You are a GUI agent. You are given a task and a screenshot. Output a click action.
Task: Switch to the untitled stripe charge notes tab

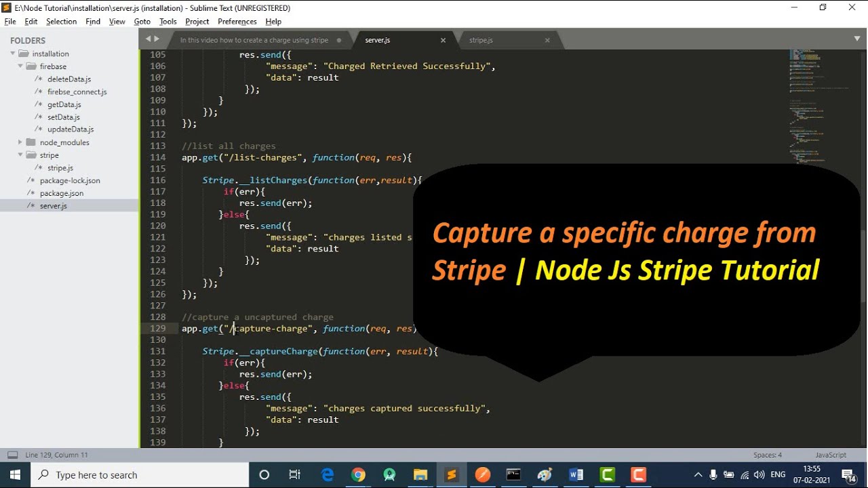254,40
